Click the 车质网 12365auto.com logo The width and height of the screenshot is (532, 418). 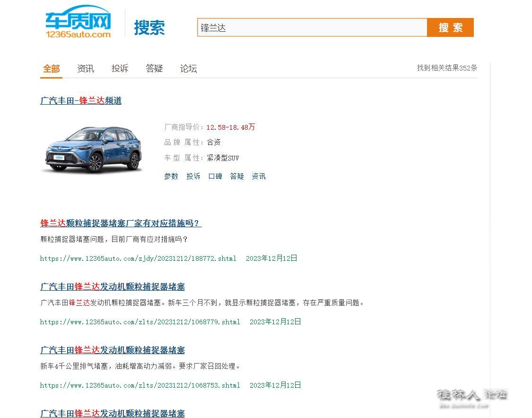(78, 22)
